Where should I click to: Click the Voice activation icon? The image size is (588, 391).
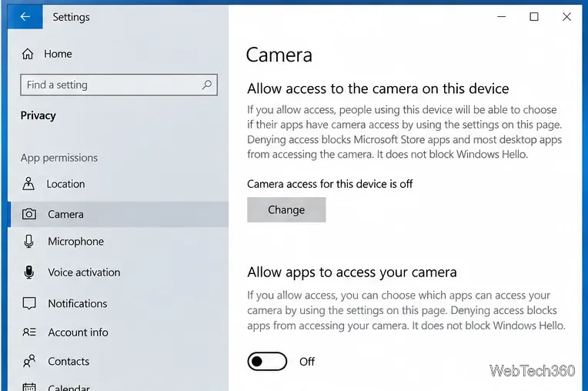point(29,272)
